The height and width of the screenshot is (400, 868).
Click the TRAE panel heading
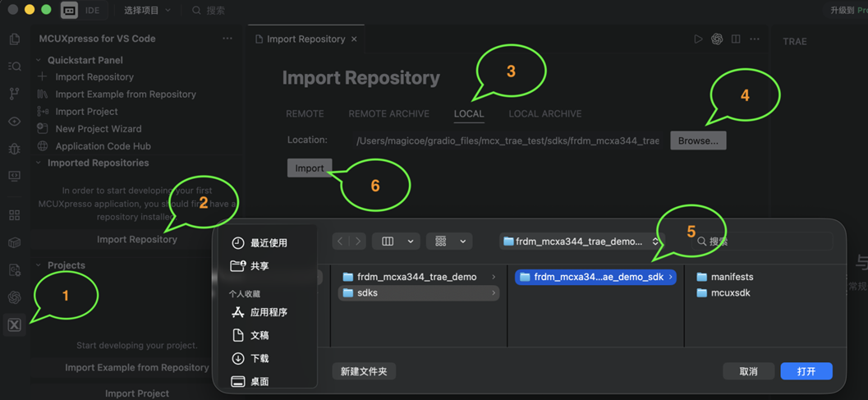click(x=794, y=41)
